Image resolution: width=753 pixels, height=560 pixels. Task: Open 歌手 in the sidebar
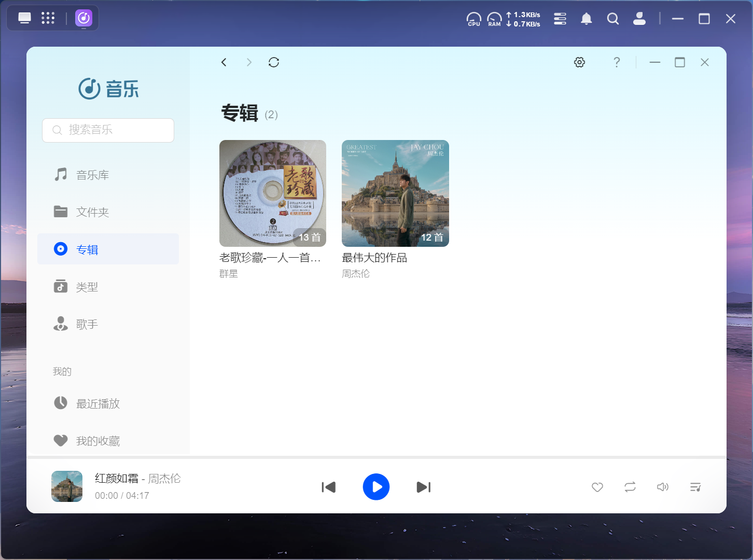tap(108, 324)
